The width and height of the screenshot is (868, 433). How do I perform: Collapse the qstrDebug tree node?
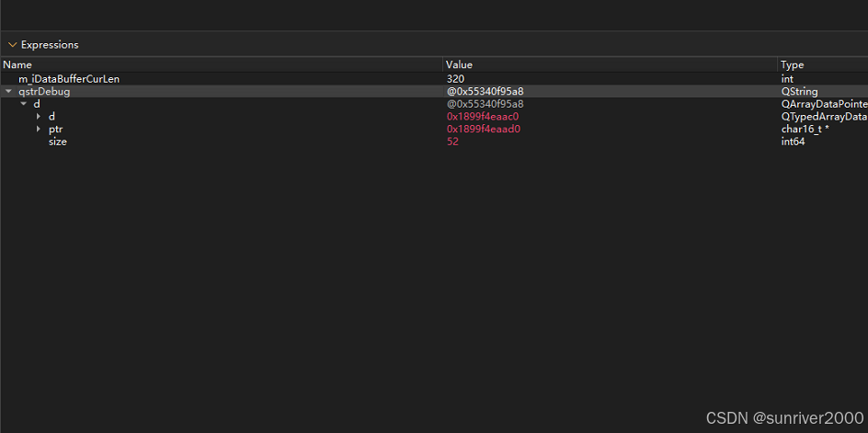point(8,91)
